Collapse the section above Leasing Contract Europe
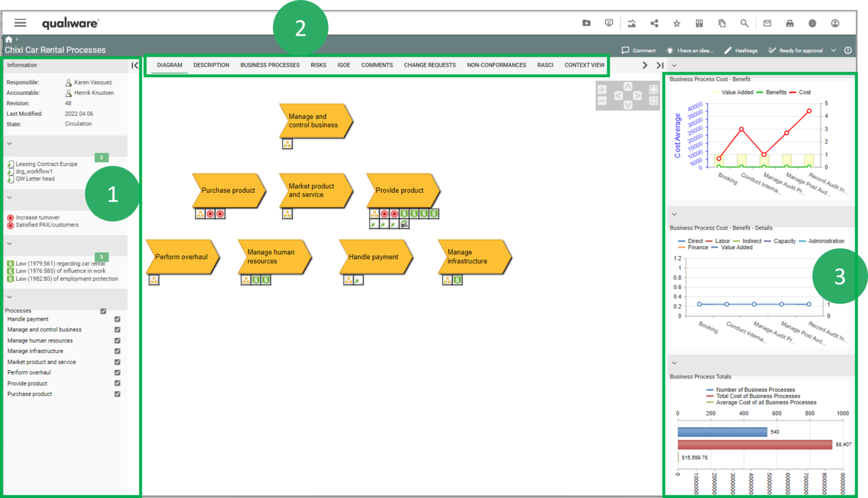The image size is (868, 498). pos(10,144)
